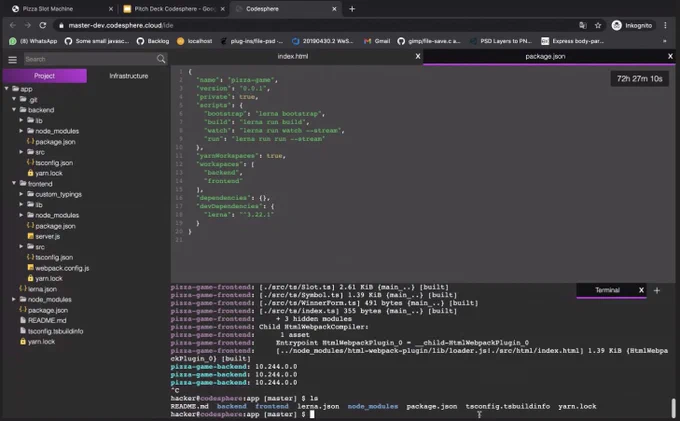Viewport: 680px width, 421px height.
Task: Click the translate page icon
Action: click(x=583, y=26)
